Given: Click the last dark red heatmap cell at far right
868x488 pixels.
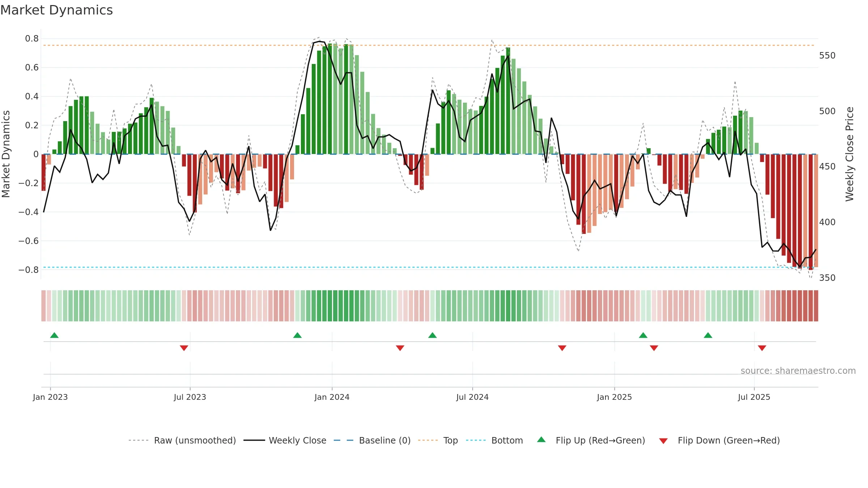Looking at the screenshot, I should (x=816, y=305).
